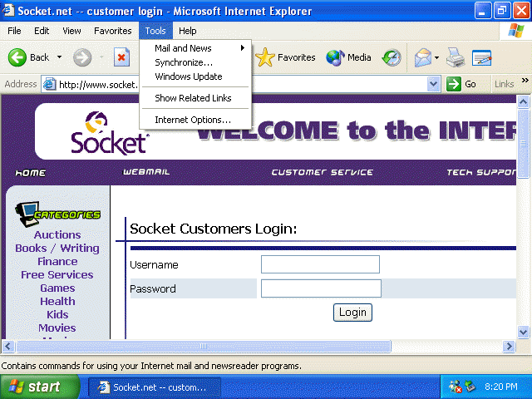Click the Socket logo image
The image size is (532, 399).
[x=109, y=133]
